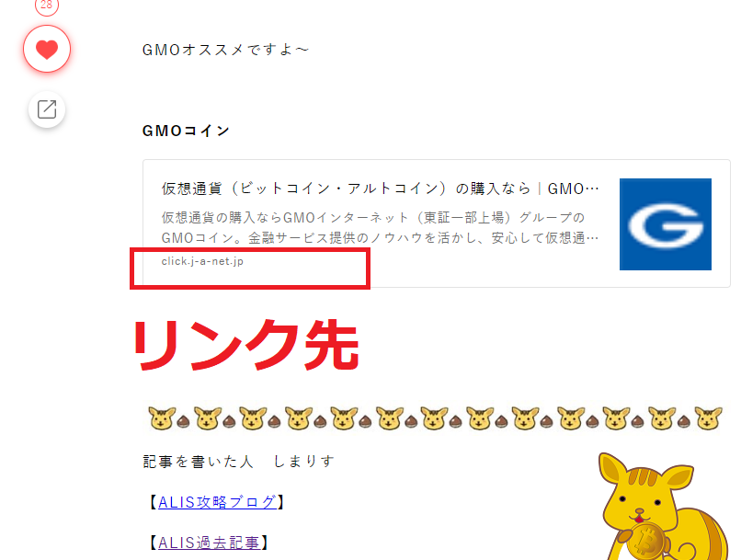This screenshot has height=560, width=741.
Task: Click the large red リンク先 annotation text
Action: point(245,345)
